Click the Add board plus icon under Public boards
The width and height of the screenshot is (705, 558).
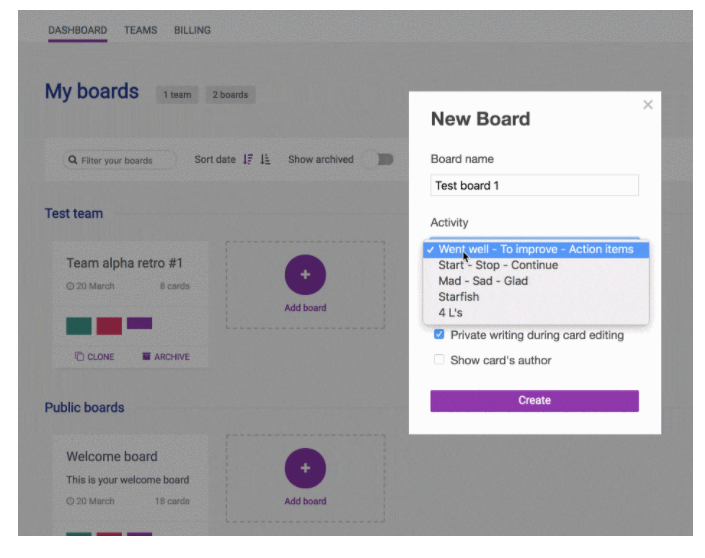pos(305,468)
